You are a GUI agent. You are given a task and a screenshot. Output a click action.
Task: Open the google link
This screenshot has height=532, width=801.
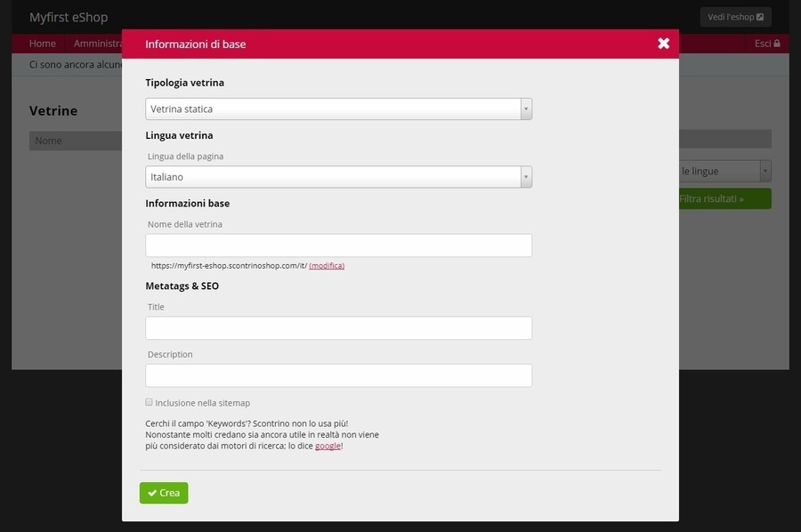328,446
